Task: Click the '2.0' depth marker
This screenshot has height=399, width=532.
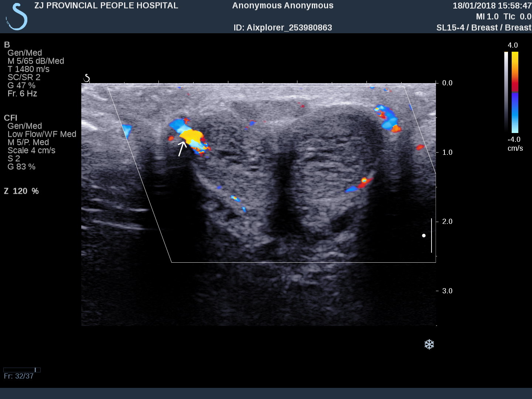Action: point(447,221)
